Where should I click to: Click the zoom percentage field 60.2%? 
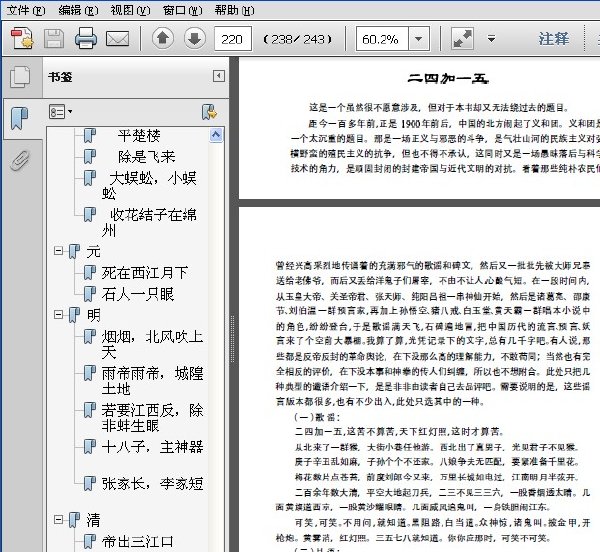click(382, 39)
